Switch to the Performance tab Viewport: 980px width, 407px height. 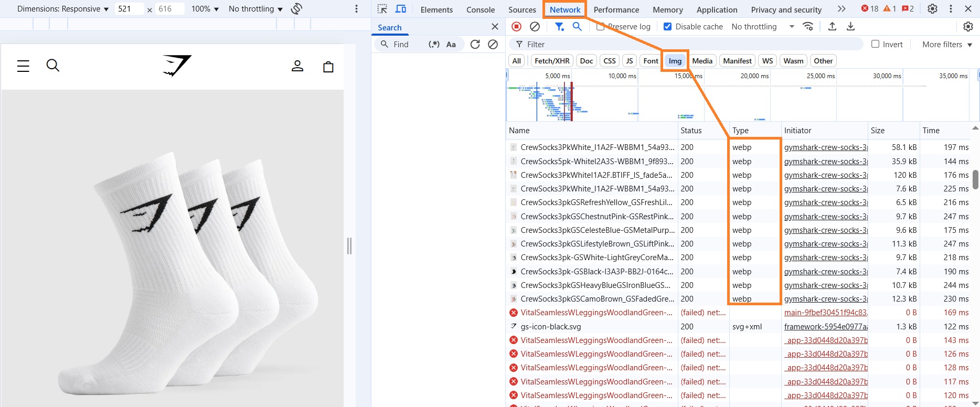click(616, 9)
